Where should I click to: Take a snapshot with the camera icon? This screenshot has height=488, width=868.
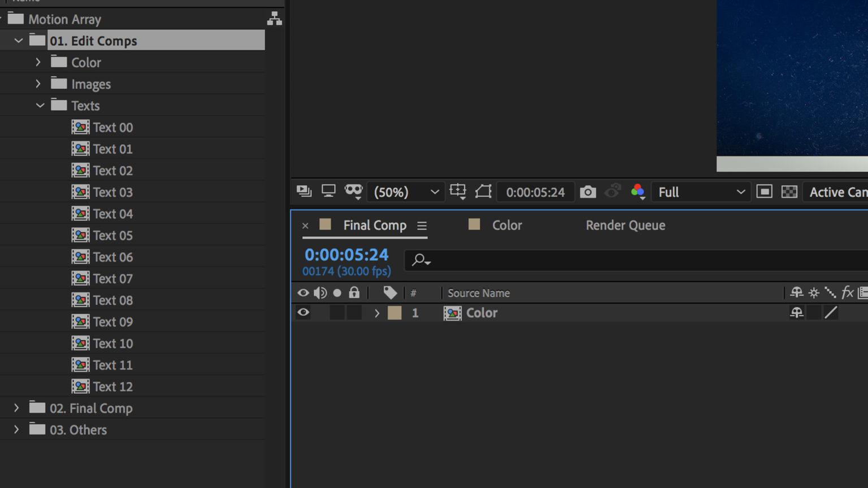click(x=588, y=192)
